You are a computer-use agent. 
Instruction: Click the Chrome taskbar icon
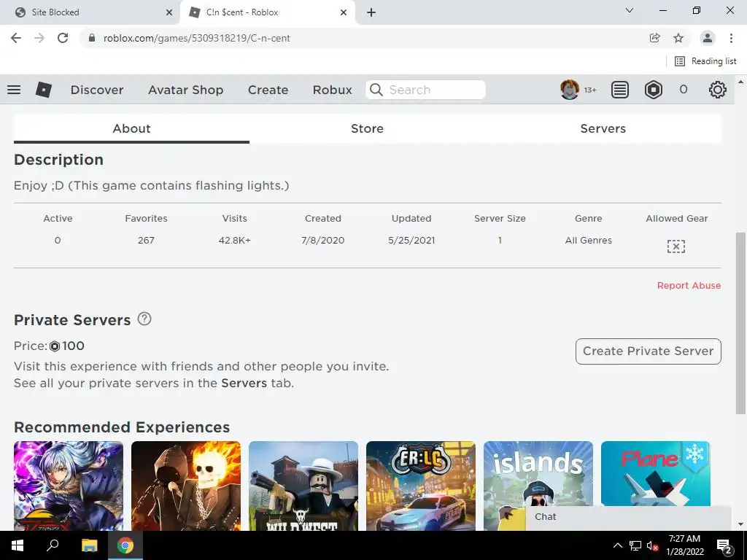click(x=125, y=545)
